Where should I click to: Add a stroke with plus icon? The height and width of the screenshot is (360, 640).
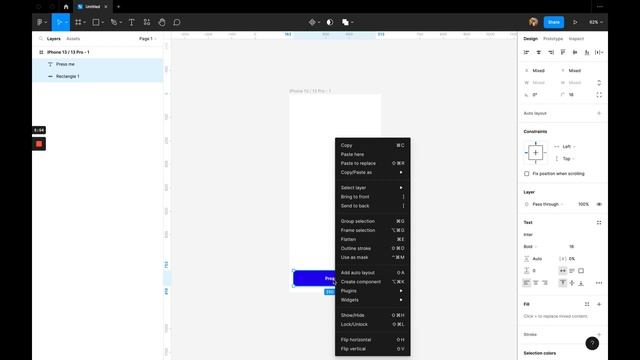[599, 334]
